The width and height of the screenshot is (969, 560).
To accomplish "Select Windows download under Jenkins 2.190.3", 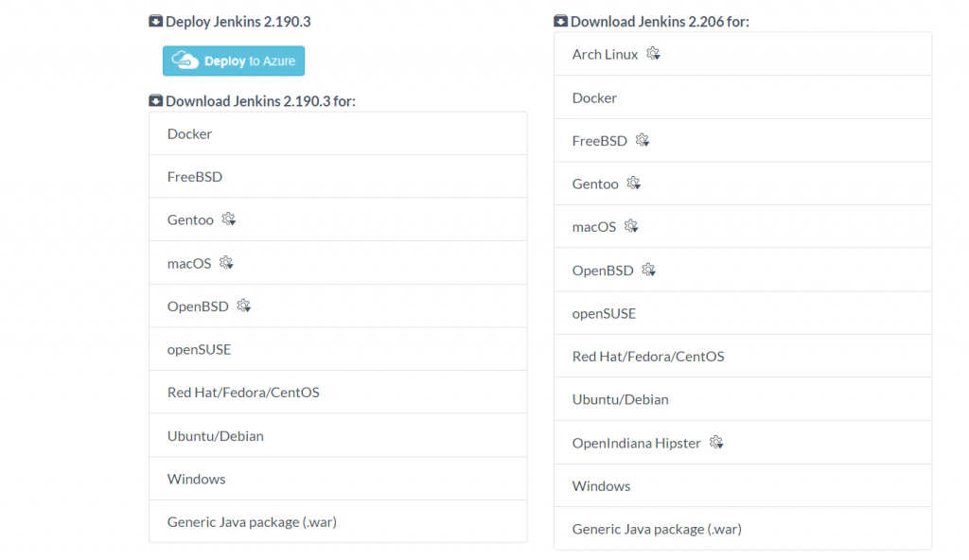I will point(338,479).
